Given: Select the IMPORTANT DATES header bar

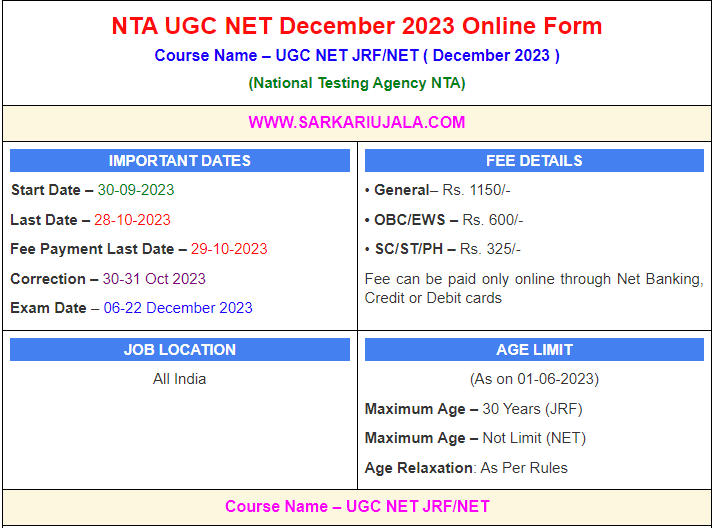Looking at the screenshot, I should point(180,161).
